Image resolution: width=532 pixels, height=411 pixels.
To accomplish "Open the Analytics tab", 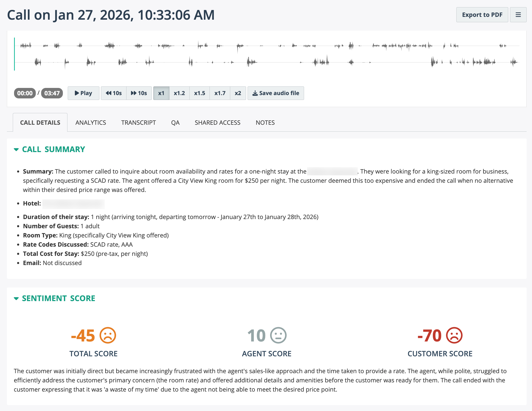I will (91, 123).
